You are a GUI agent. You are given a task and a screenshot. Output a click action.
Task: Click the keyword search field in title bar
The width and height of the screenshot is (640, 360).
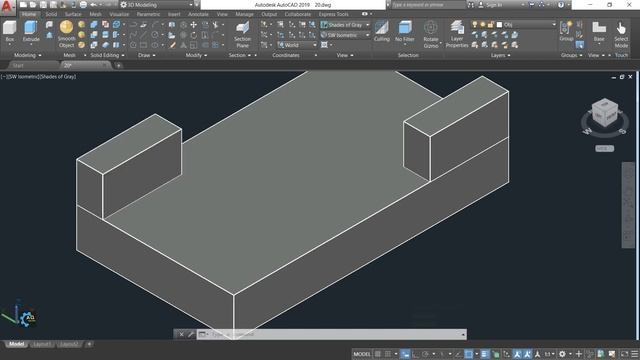coord(428,5)
